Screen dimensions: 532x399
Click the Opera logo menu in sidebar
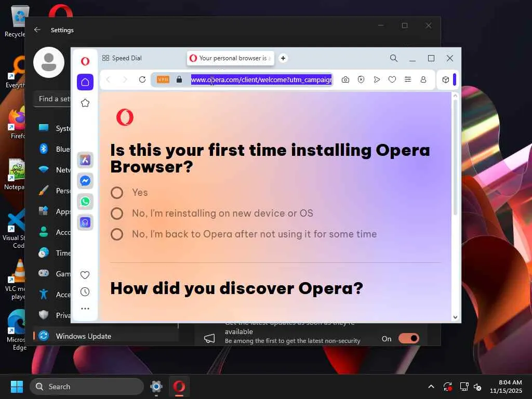click(85, 61)
